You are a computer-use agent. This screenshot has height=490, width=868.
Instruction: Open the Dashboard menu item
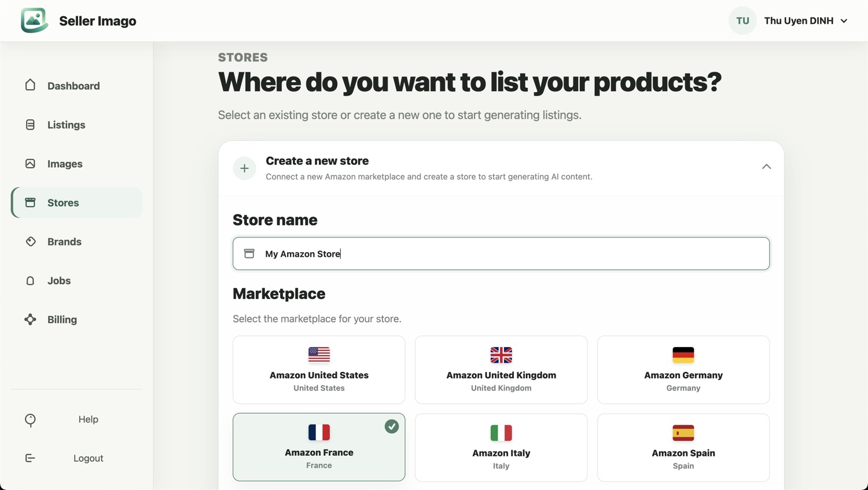tap(73, 86)
